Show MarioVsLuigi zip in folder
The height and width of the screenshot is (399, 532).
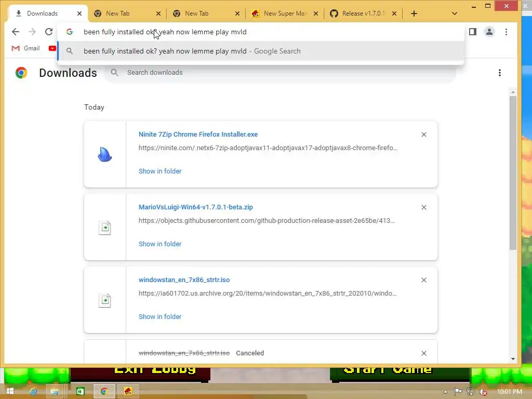click(160, 244)
